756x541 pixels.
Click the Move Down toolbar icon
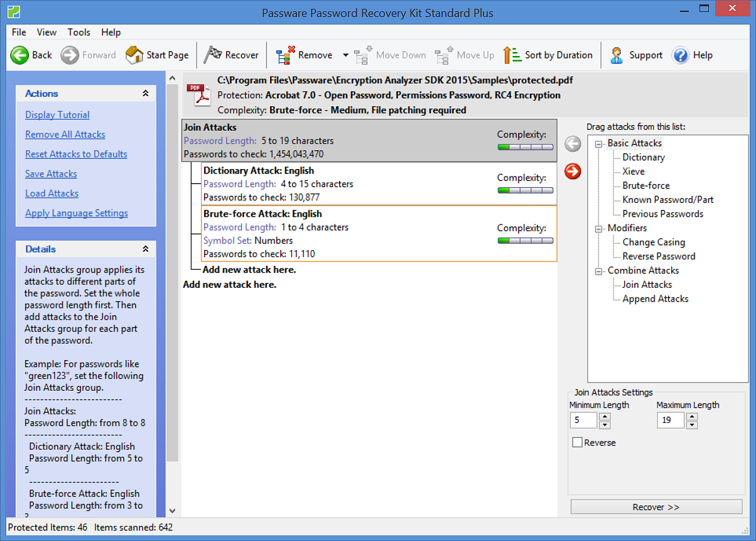(364, 55)
